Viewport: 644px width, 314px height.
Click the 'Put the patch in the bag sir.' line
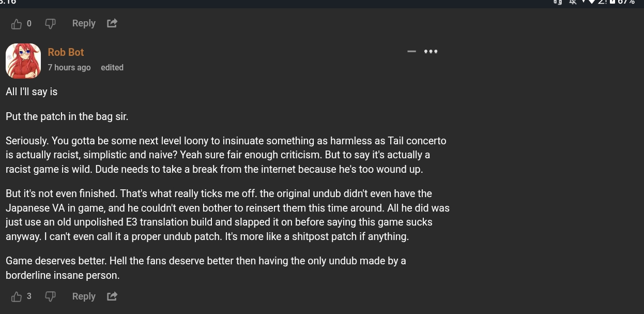point(67,116)
